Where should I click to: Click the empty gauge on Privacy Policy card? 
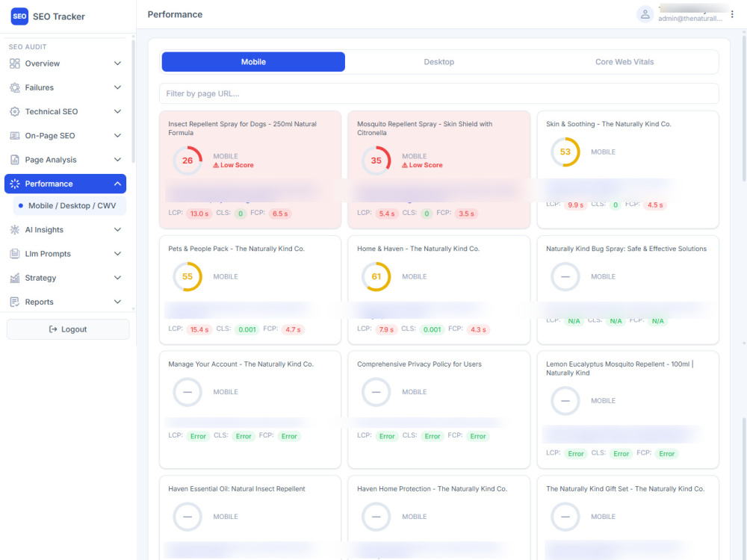pyautogui.click(x=376, y=392)
